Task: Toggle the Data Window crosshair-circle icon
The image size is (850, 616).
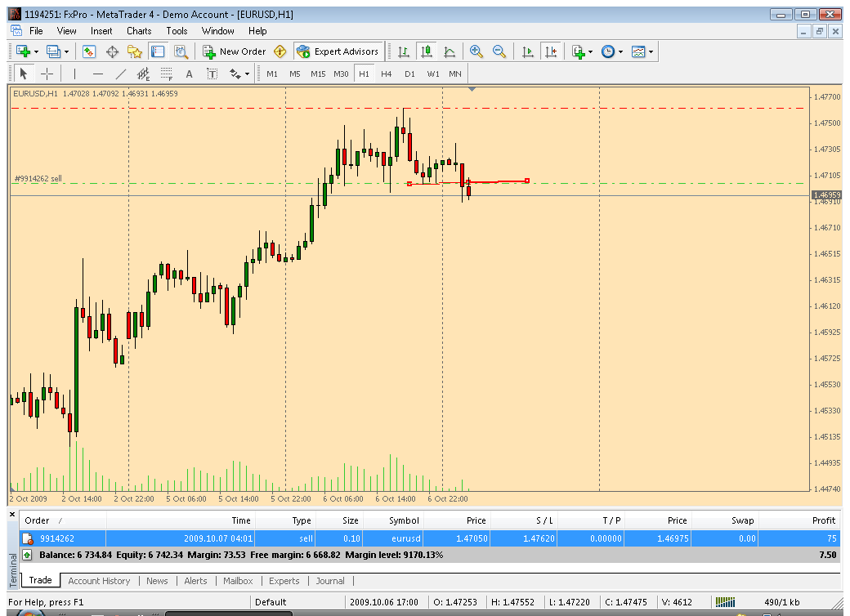Action: pyautogui.click(x=112, y=51)
